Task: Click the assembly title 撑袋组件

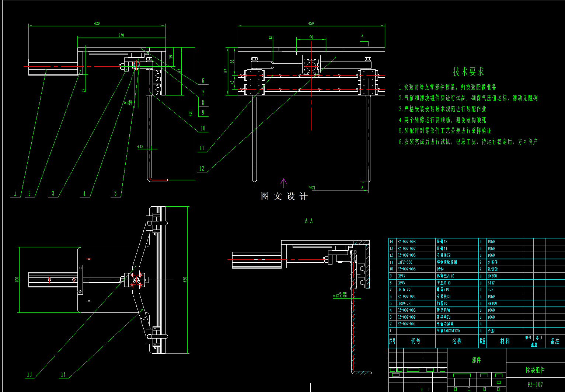Action: 535,370
